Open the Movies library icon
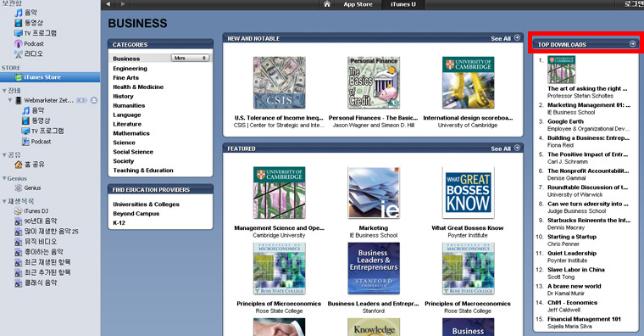The width and height of the screenshot is (644, 336). (19, 23)
